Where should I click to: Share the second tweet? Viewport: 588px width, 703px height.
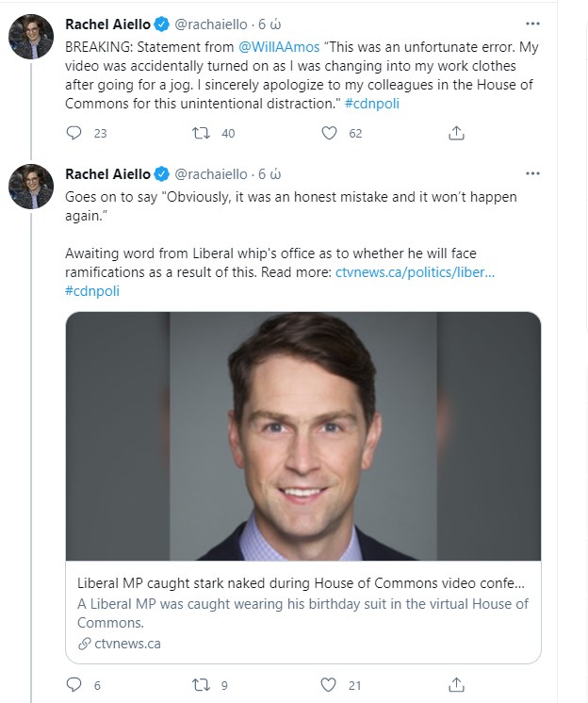pyautogui.click(x=456, y=685)
